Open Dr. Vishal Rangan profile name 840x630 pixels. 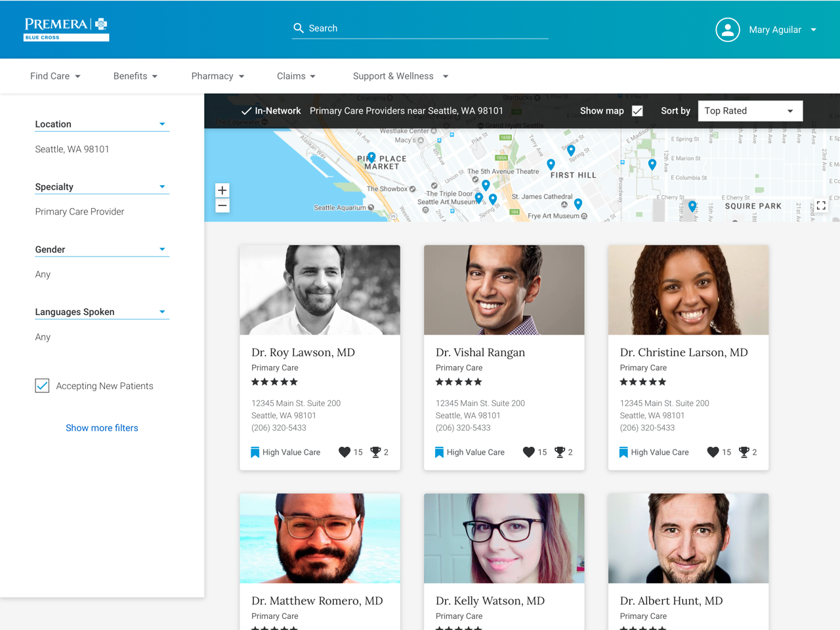click(480, 352)
